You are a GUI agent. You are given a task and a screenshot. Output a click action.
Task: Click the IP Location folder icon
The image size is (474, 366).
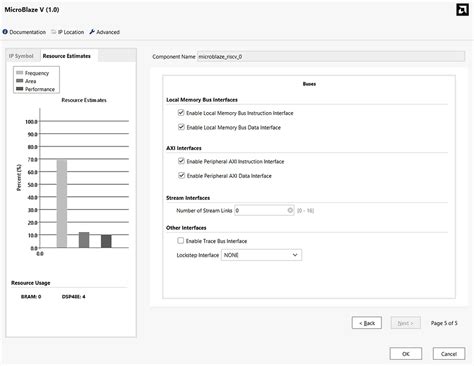tap(54, 32)
